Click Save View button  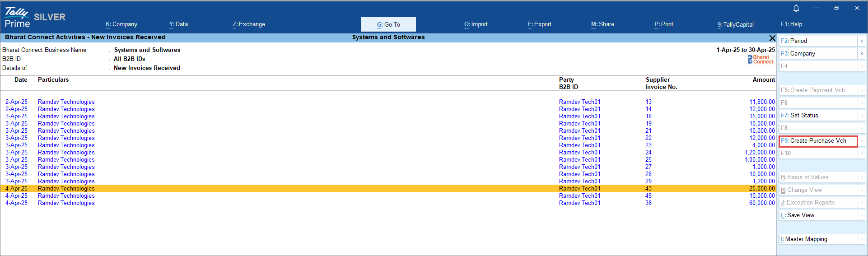pyautogui.click(x=818, y=215)
